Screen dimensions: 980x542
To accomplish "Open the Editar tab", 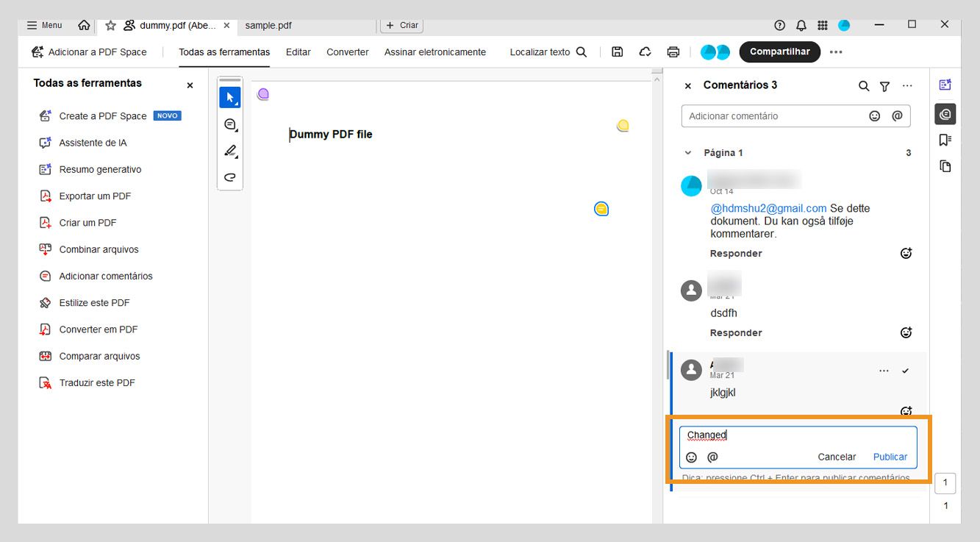I will [x=298, y=52].
